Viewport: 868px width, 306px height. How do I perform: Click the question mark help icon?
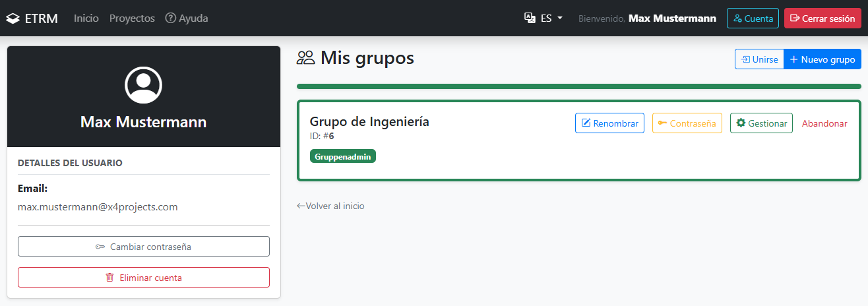point(171,18)
